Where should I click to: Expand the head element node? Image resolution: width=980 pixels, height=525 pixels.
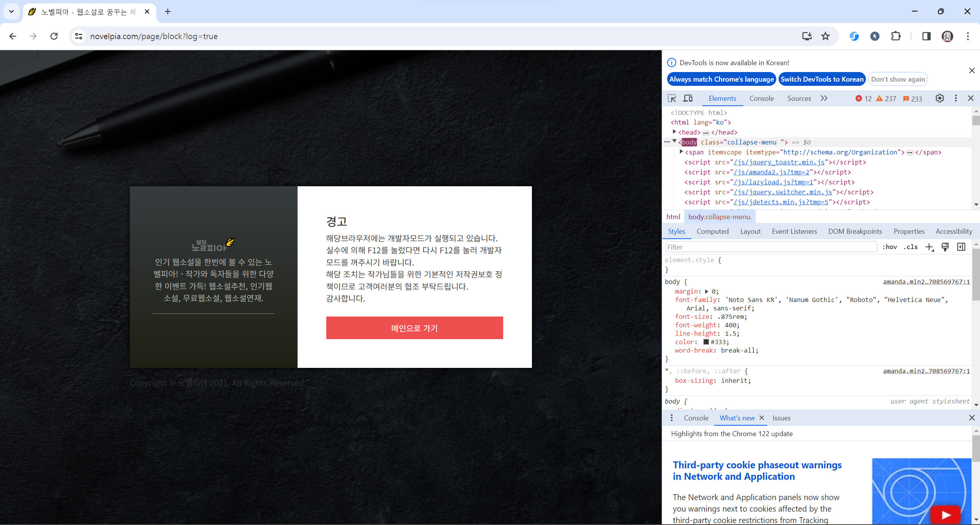tap(674, 132)
